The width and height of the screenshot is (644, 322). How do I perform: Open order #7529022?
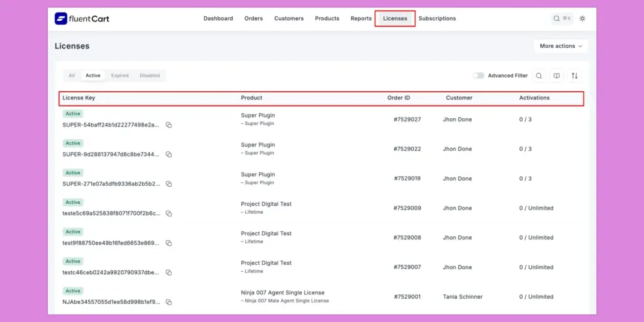408,149
